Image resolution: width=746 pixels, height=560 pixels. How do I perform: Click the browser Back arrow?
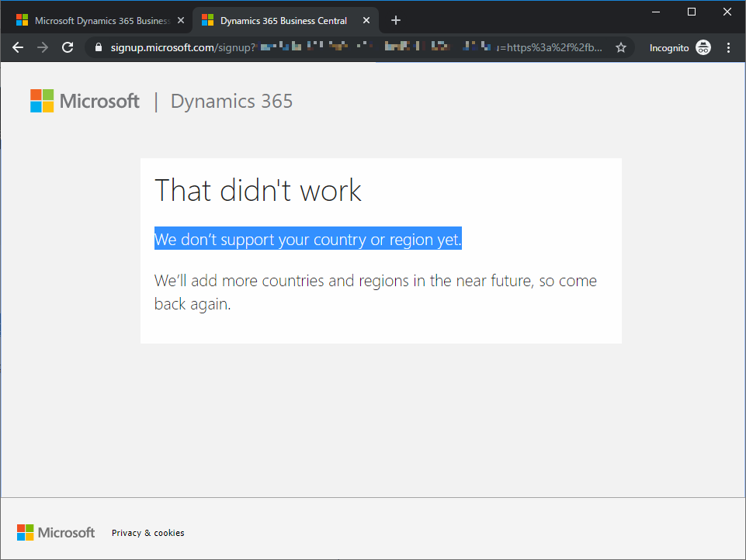pos(18,47)
